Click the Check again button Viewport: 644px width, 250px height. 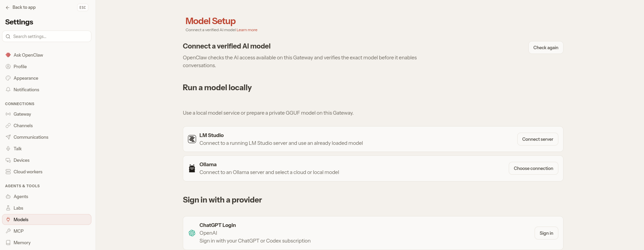click(546, 47)
